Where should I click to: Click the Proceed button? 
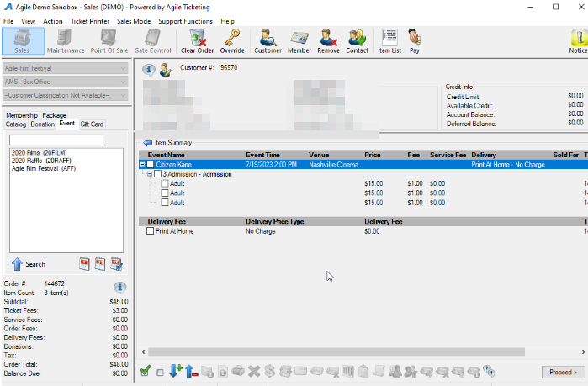click(564, 373)
